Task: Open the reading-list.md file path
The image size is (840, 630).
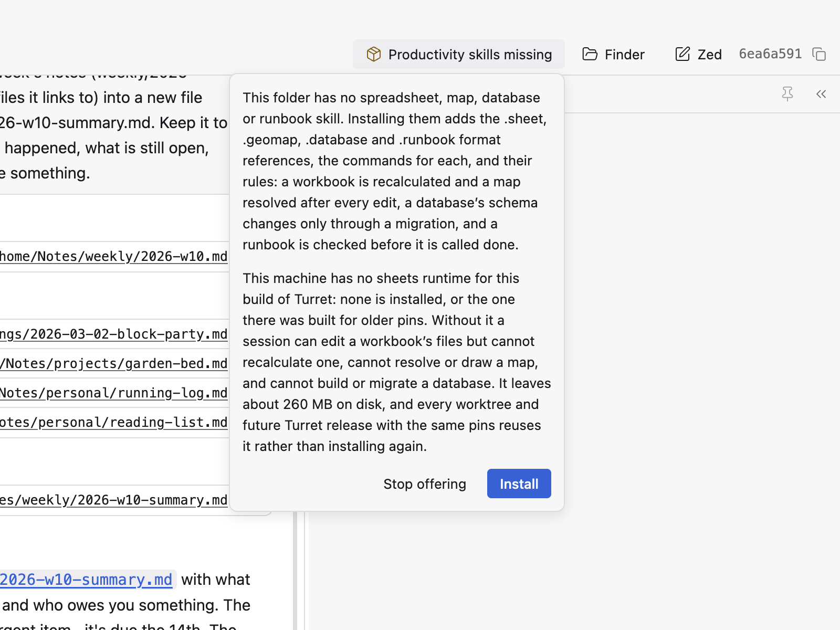Action: tap(114, 422)
